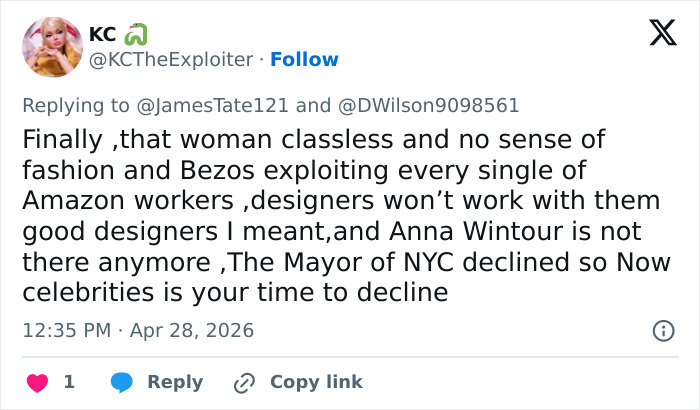
Task: Like the tweet with the heart icon
Action: (37, 382)
